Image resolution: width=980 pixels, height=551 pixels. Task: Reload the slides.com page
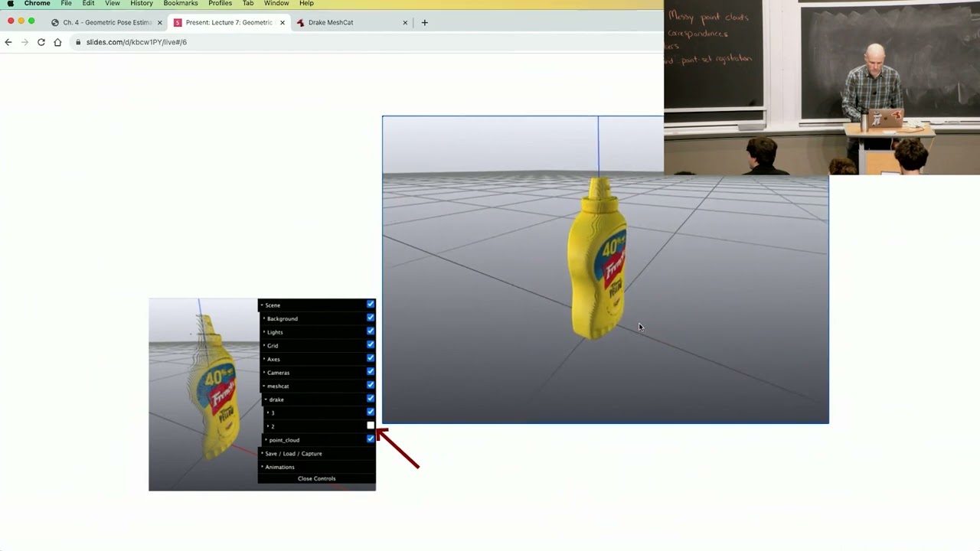click(x=41, y=42)
